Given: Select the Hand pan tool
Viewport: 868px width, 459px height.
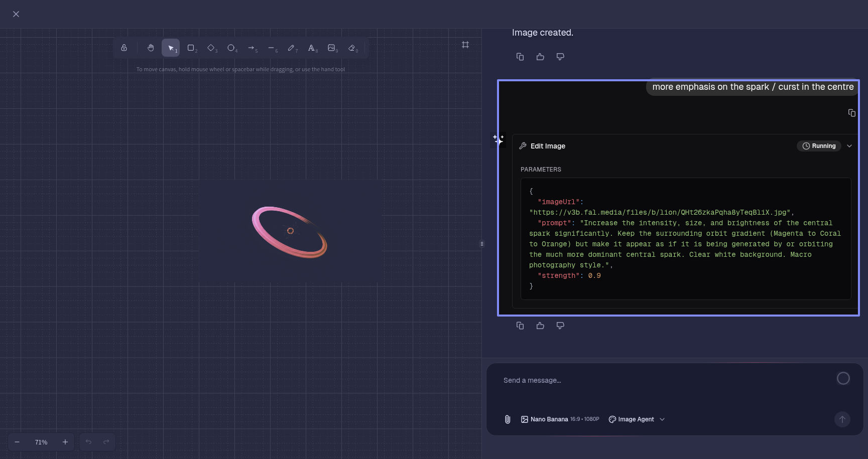Looking at the screenshot, I should [151, 48].
